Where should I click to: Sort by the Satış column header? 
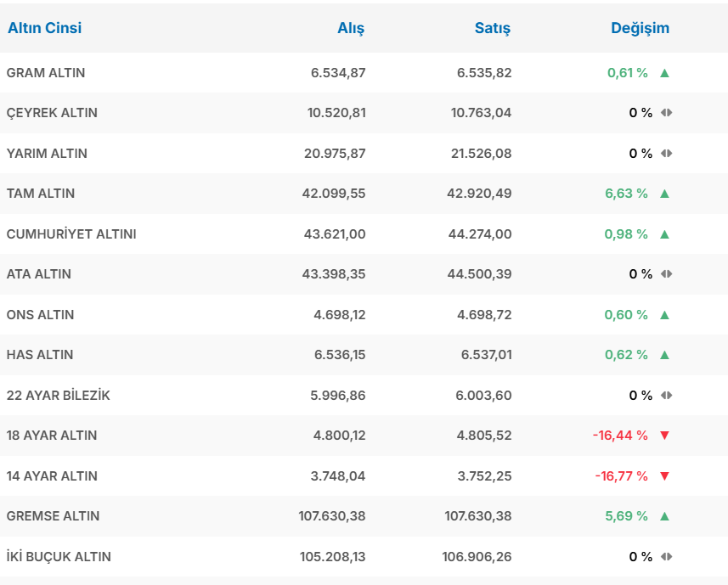click(493, 28)
